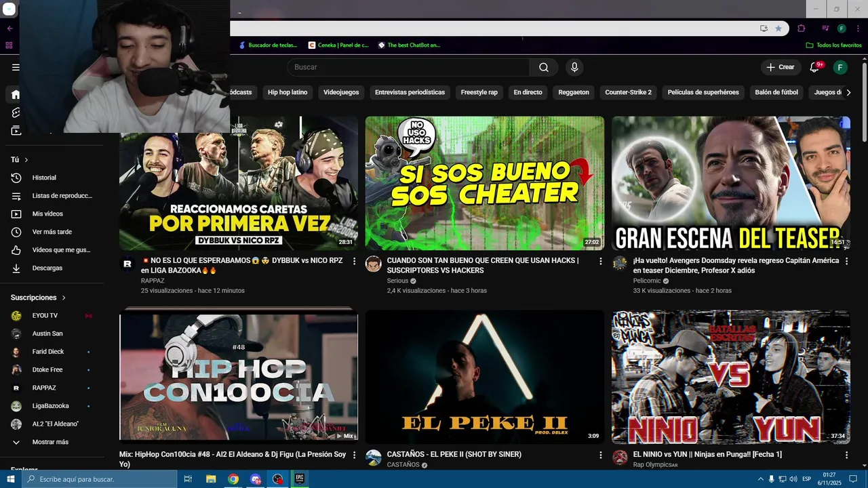Open The best ChatBot bookmark
Viewport: 868px width, 488px height.
click(x=410, y=45)
